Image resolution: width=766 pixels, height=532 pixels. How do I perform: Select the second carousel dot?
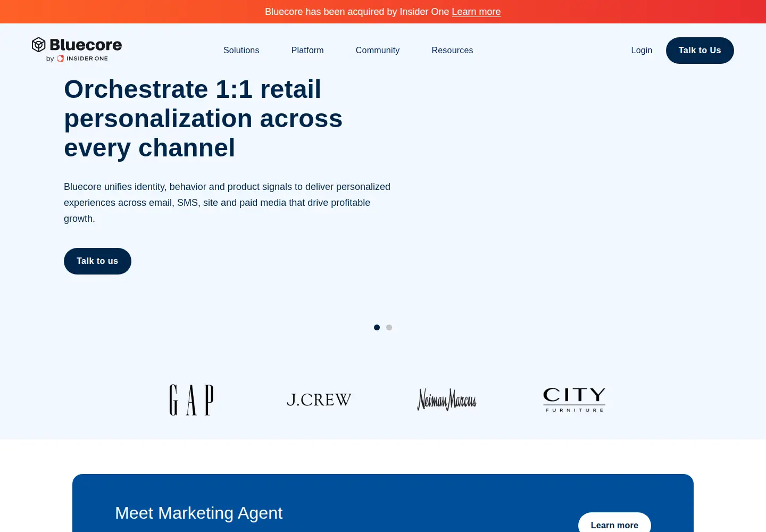pyautogui.click(x=389, y=328)
